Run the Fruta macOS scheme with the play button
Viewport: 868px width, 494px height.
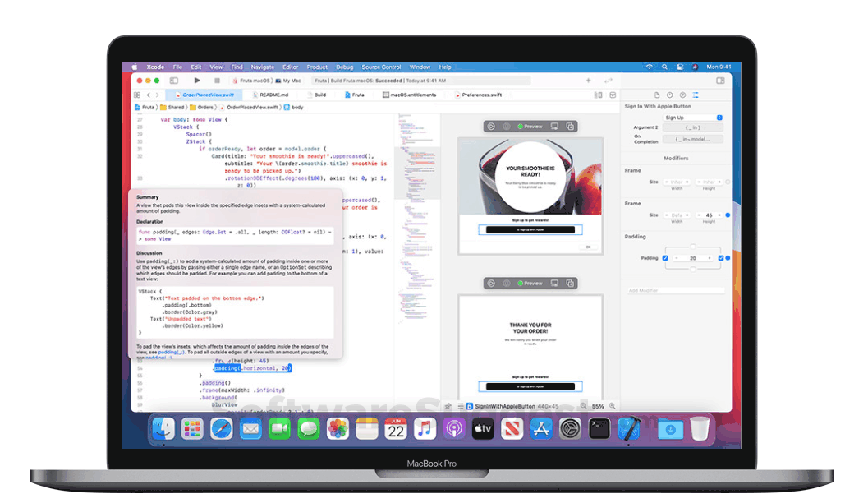coord(197,81)
